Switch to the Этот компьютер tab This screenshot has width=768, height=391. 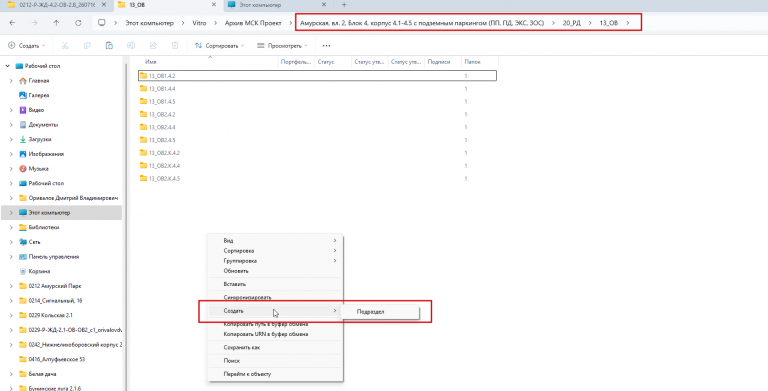261,5
